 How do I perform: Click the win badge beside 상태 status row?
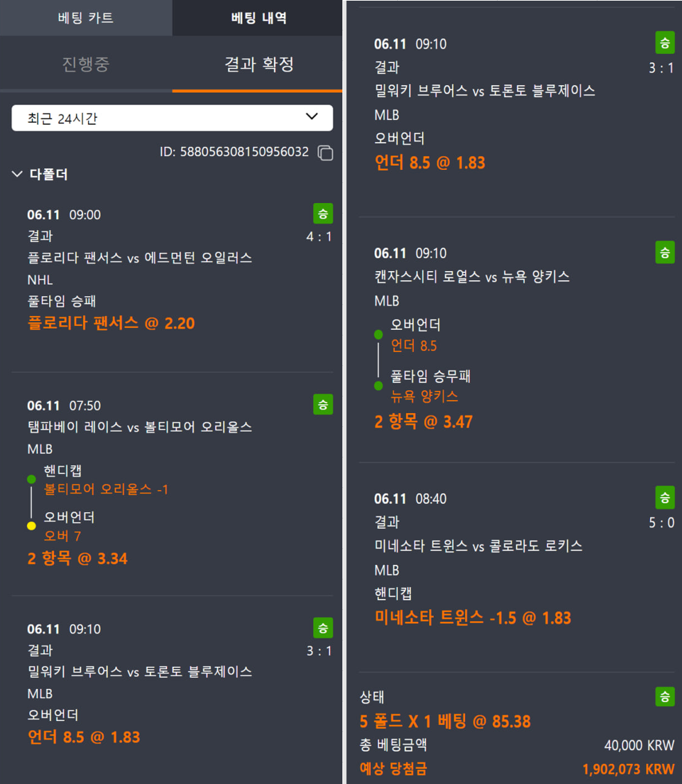tap(665, 697)
